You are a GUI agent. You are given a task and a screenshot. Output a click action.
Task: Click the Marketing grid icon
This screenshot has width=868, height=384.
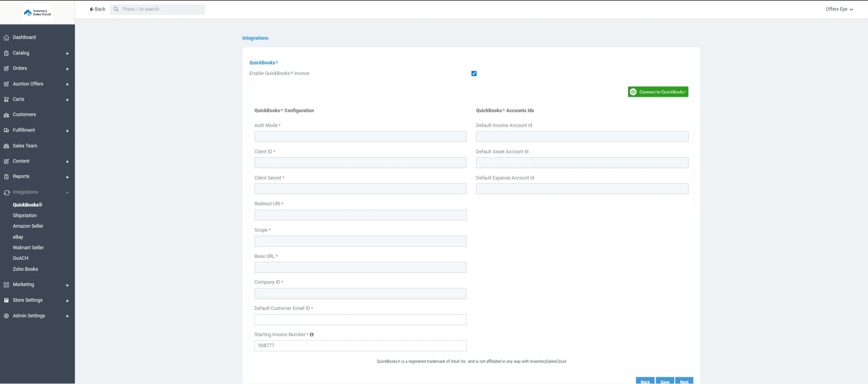(6, 285)
